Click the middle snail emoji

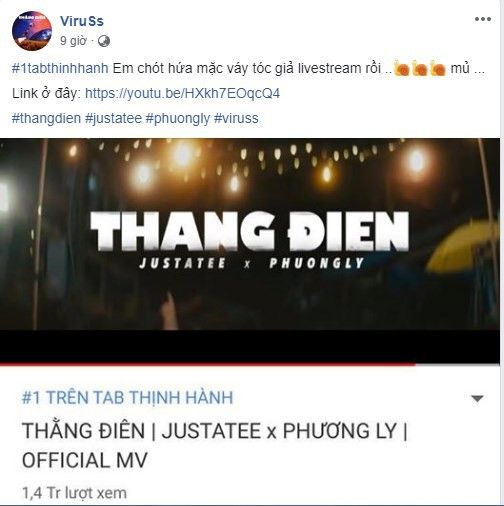(420, 69)
